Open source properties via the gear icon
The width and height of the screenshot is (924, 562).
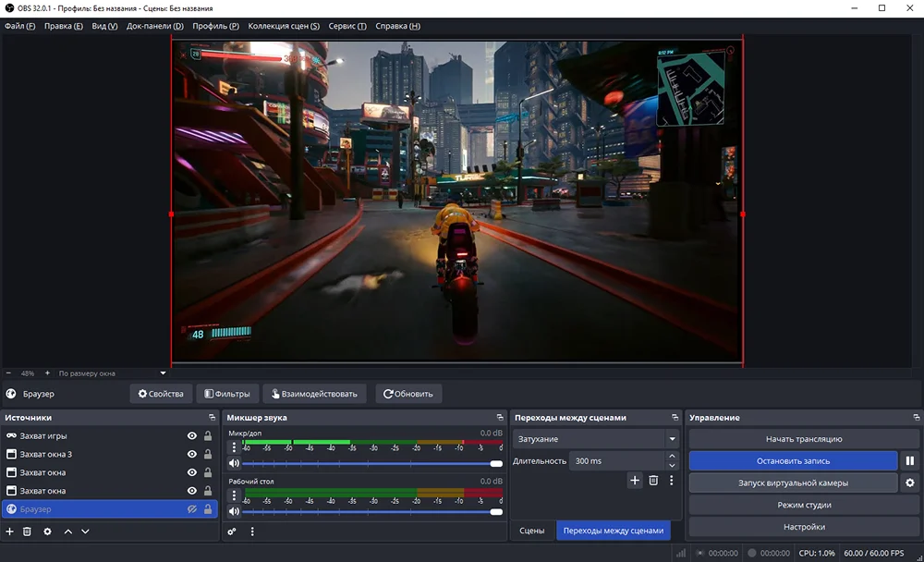pyautogui.click(x=47, y=531)
